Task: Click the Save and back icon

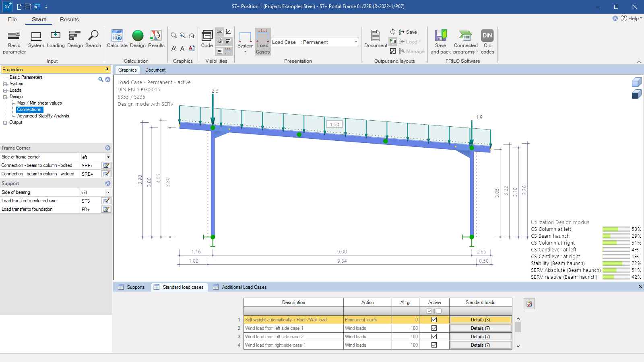Action: pos(441,42)
